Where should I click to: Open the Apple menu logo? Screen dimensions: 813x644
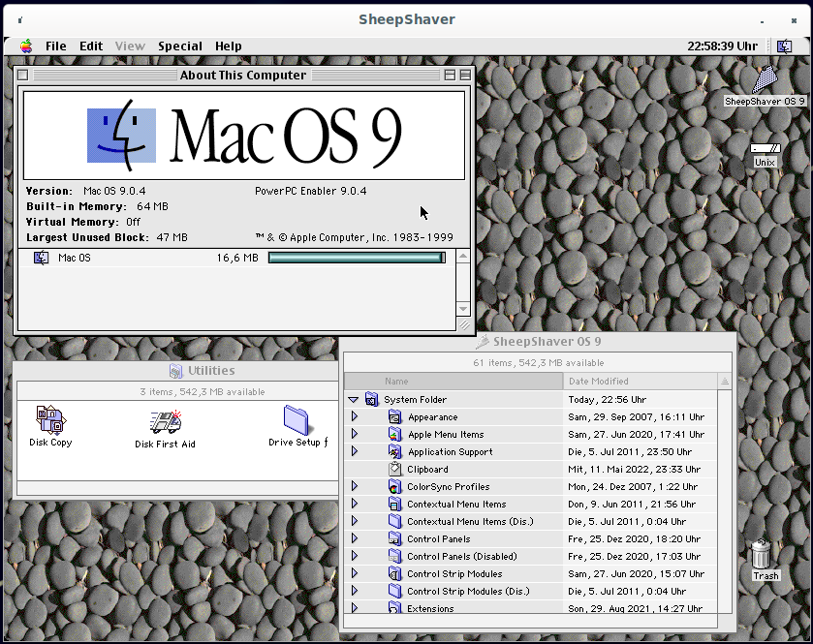[x=26, y=46]
